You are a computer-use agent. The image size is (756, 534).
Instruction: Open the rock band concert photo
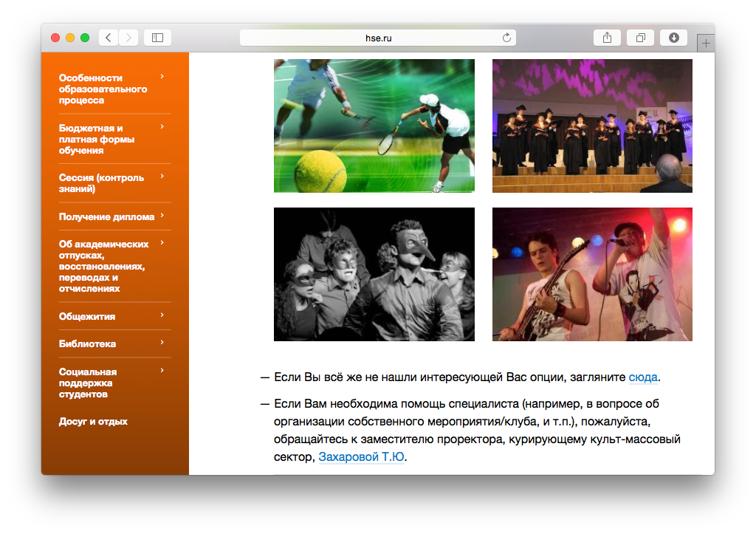coord(592,274)
